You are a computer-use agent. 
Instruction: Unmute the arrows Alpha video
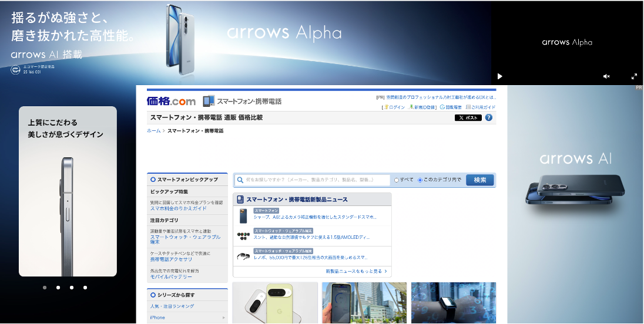(606, 76)
